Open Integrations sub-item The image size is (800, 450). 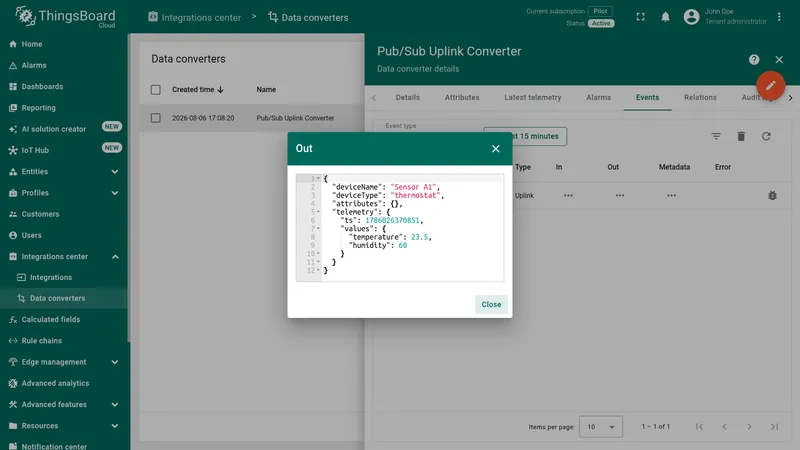tap(51, 278)
